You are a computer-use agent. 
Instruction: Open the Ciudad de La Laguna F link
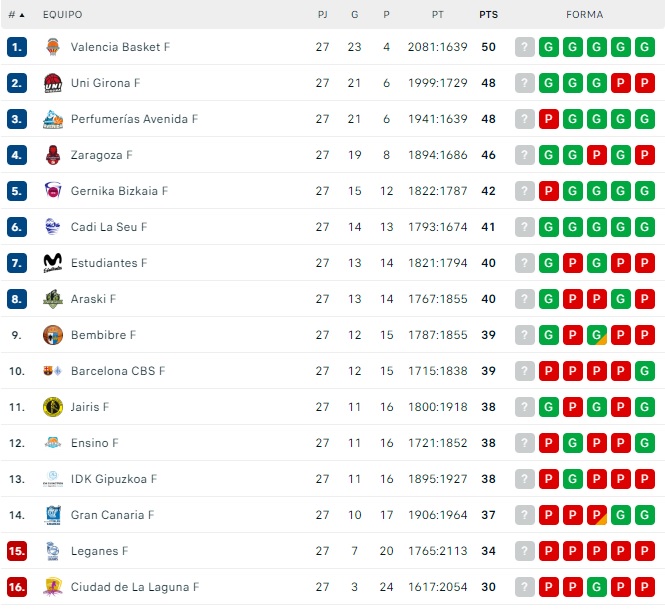pos(134,587)
